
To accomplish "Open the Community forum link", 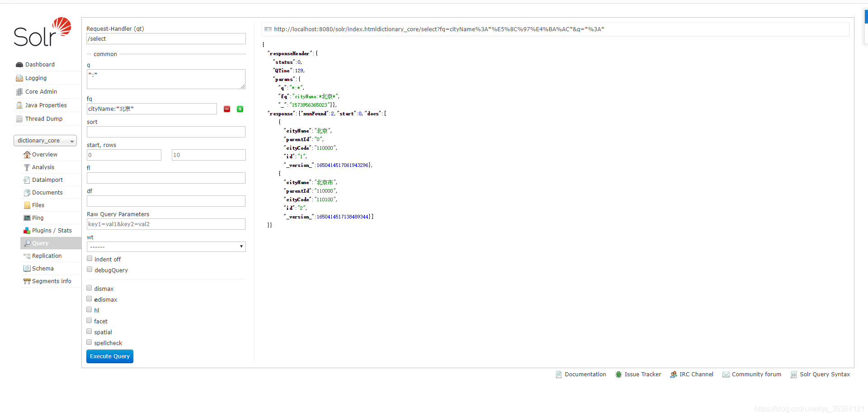I will (x=756, y=374).
